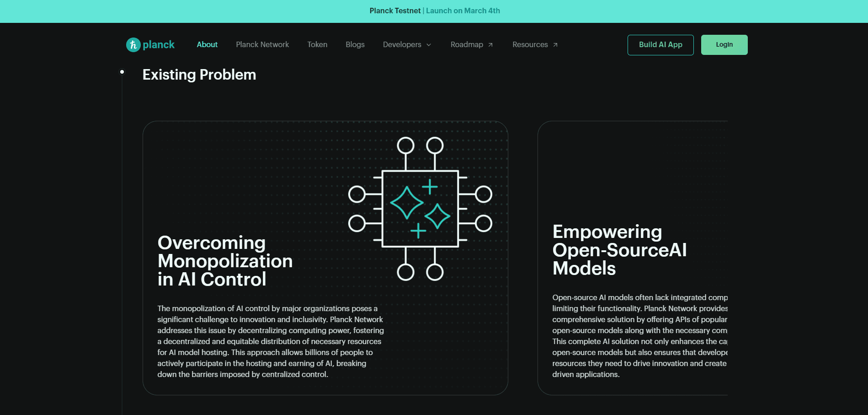
Task: Open the Resources link
Action: [x=535, y=44]
